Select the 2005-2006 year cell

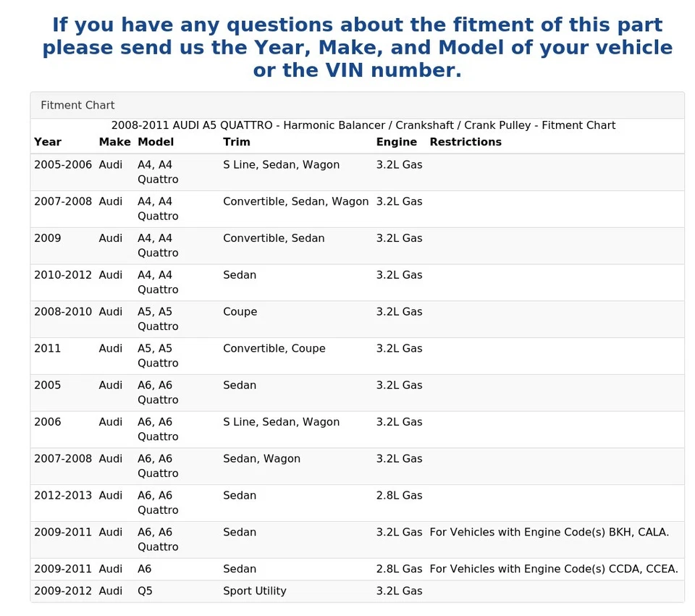click(x=63, y=165)
